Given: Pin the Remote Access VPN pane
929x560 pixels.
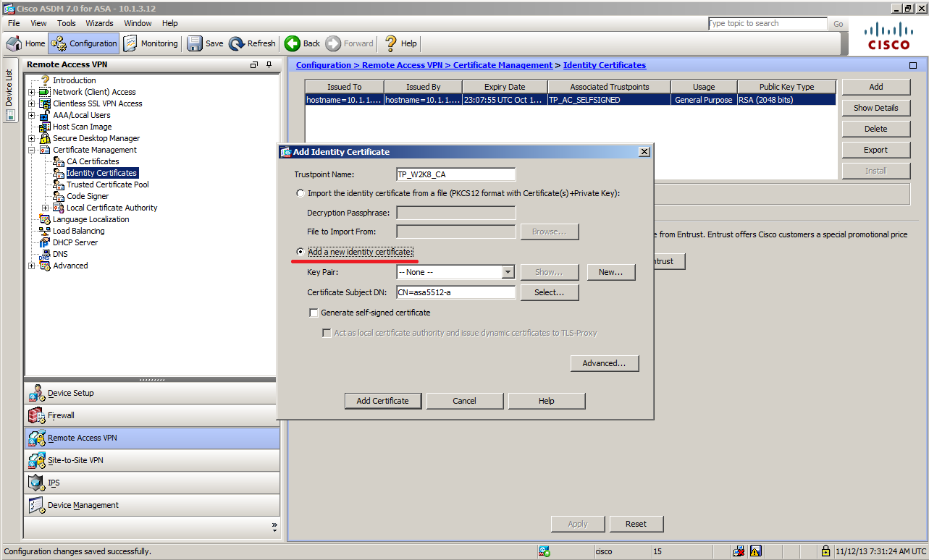Looking at the screenshot, I should click(269, 65).
